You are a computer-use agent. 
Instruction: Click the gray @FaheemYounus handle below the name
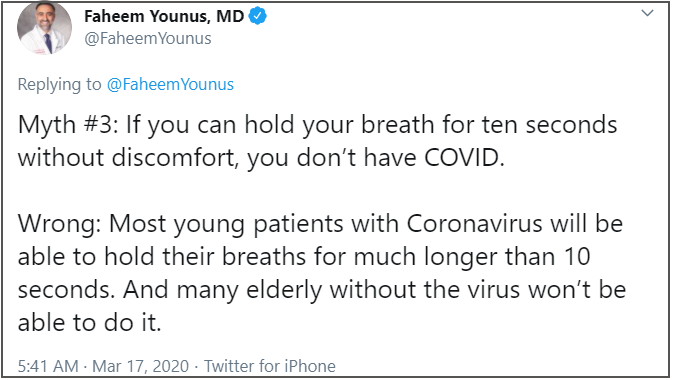pyautogui.click(x=148, y=38)
